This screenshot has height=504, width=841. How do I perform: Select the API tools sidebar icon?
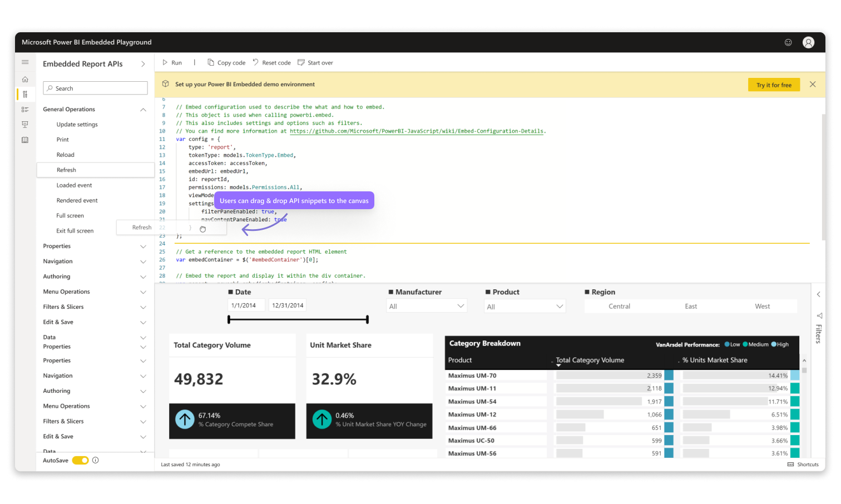(x=25, y=95)
